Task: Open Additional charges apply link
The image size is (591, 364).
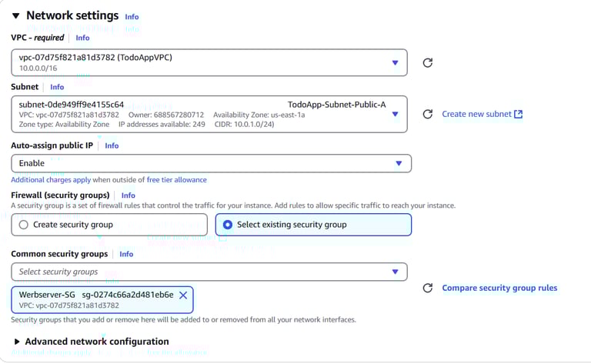Action: [x=51, y=180]
